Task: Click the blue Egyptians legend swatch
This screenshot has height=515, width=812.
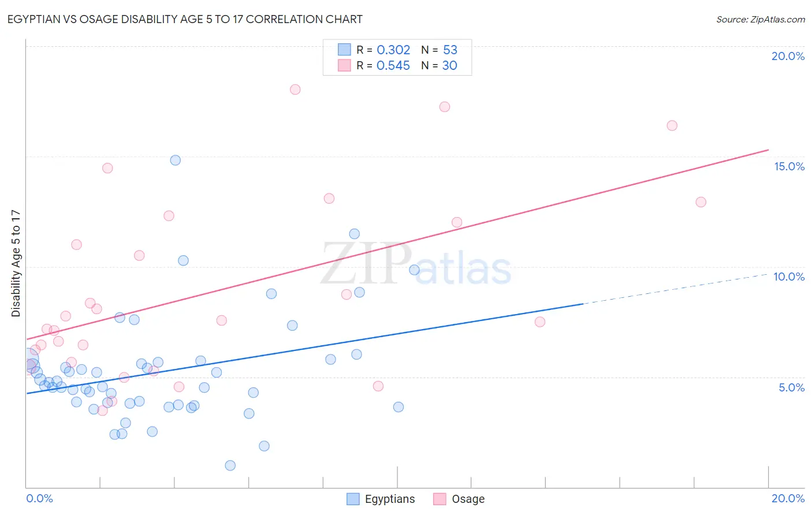Action: 353,499
